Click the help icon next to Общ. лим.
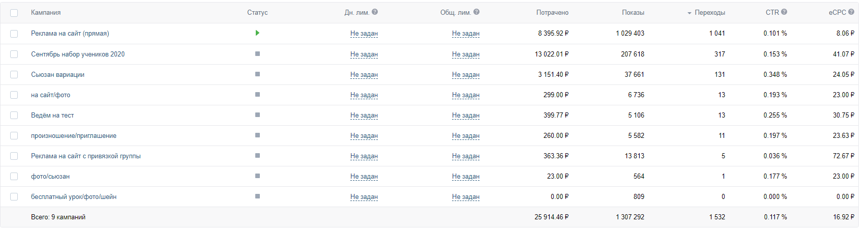Screen dimensions: 868x229 coord(476,12)
